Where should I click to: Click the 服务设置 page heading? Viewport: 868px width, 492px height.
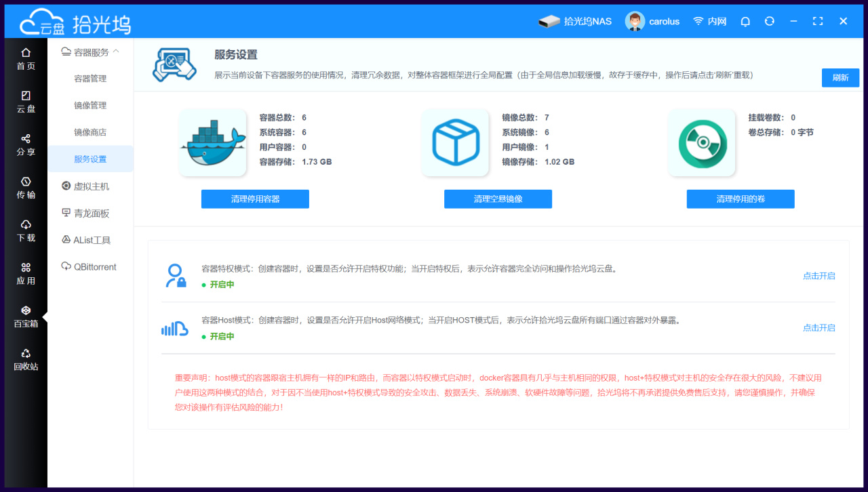tap(236, 55)
